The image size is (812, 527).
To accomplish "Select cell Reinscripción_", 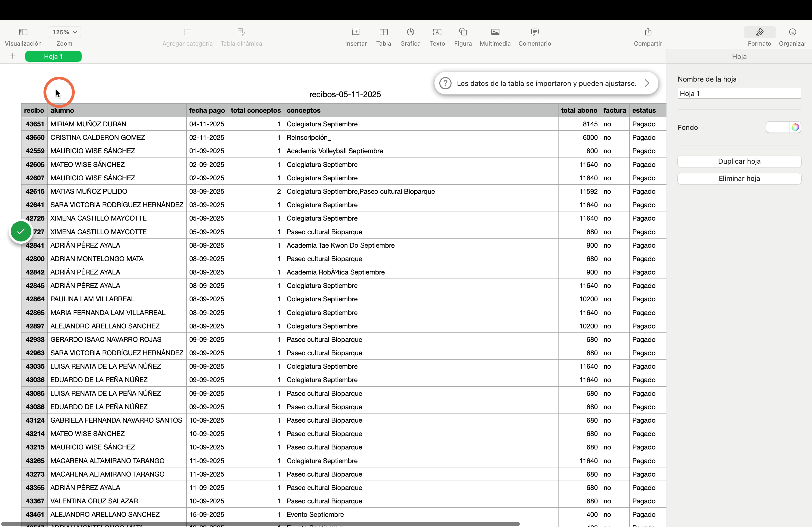I will (421, 137).
